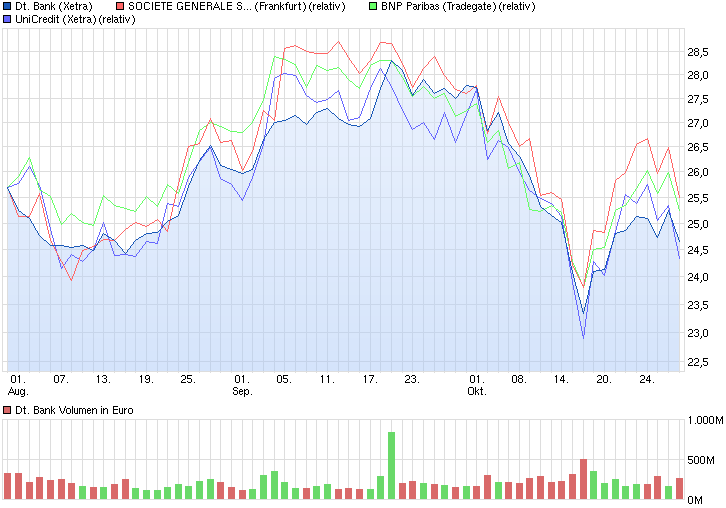Click the '11.' date label
The height and width of the screenshot is (508, 726).
tap(327, 380)
